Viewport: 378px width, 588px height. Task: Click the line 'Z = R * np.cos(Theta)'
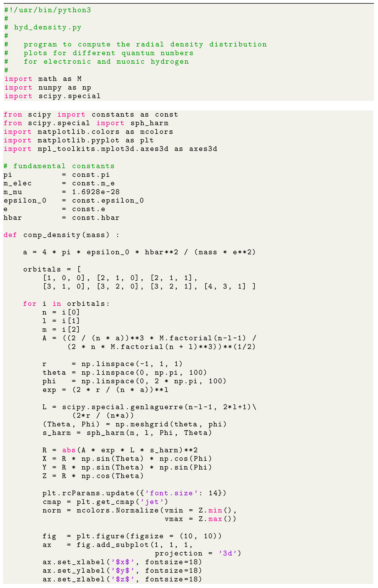click(x=93, y=476)
